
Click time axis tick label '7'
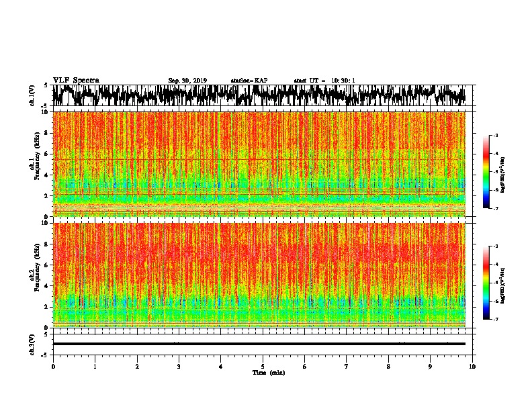tap(347, 366)
